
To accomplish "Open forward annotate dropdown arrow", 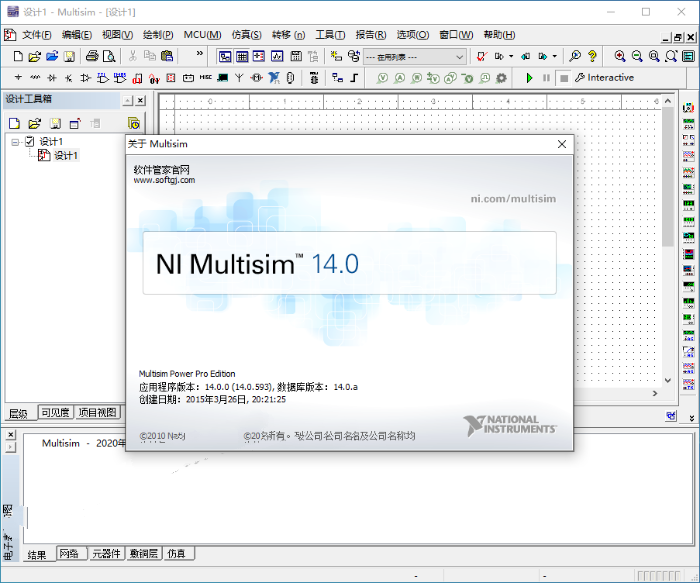I will click(554, 56).
